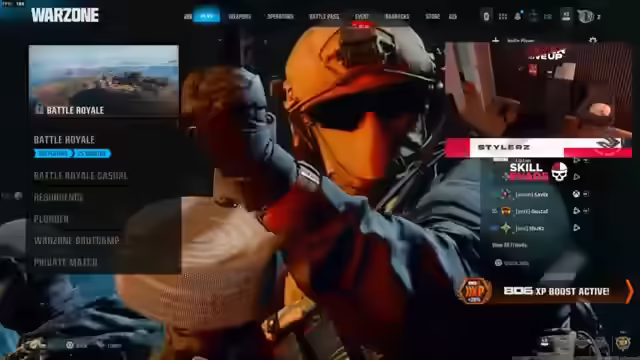
Task: Open the EVENT tab
Action: coord(362,16)
